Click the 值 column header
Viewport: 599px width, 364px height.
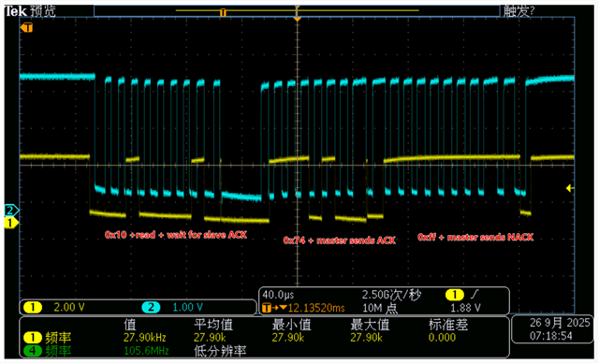click(x=130, y=325)
